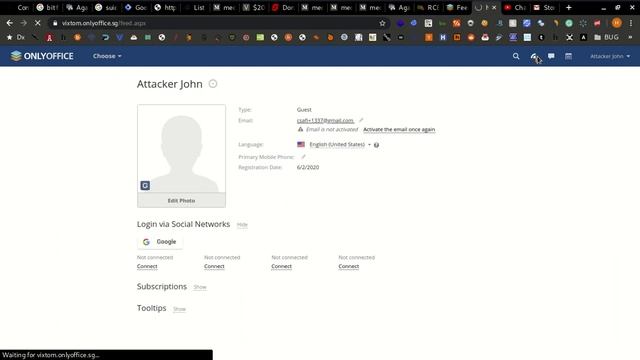
Task: Open the Feed icon in ONLYOFFICE header
Action: pyautogui.click(x=534, y=56)
